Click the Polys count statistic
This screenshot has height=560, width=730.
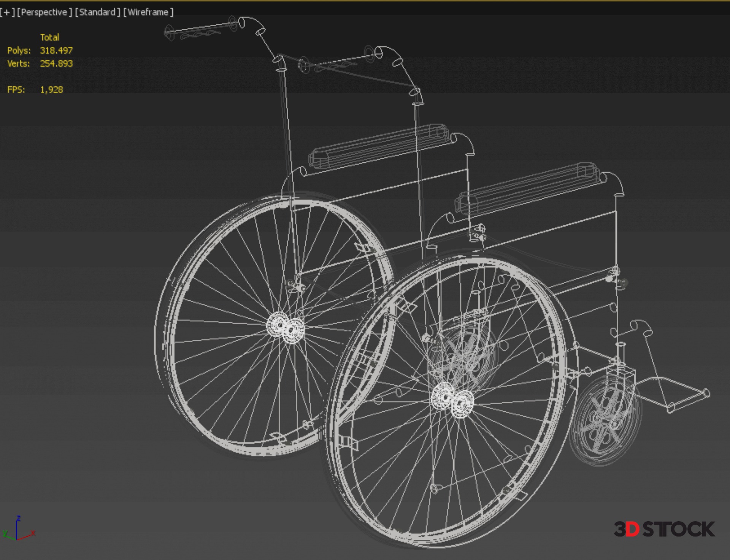pos(56,51)
